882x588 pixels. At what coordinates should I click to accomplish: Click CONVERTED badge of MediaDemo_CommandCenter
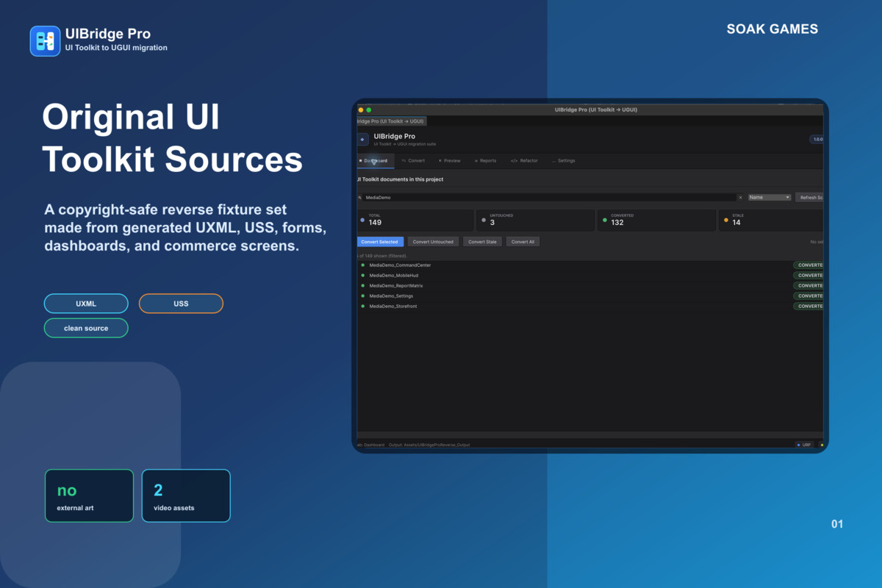(x=808, y=265)
